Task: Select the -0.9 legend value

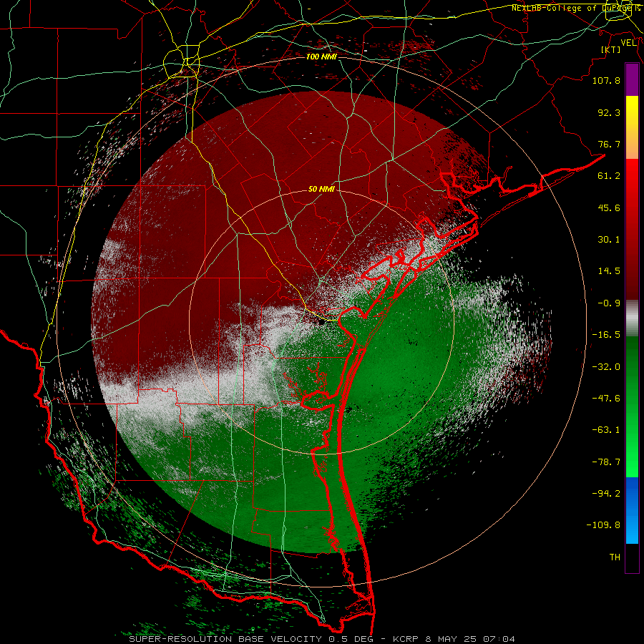Action: (609, 303)
